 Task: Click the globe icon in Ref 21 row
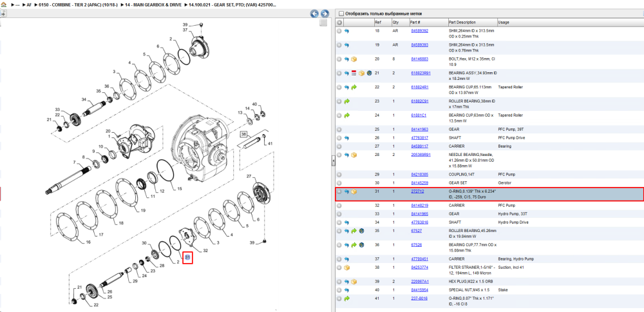[x=369, y=73]
